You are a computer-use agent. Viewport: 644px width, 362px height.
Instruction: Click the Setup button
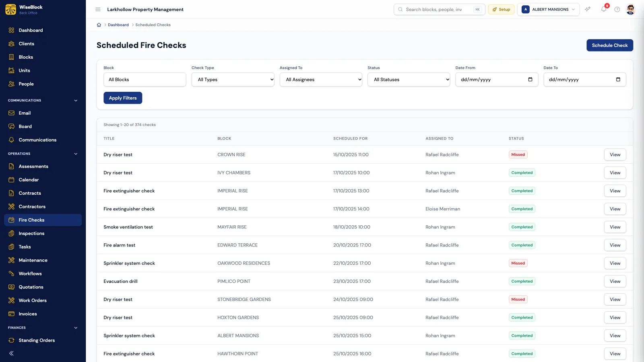[501, 9]
